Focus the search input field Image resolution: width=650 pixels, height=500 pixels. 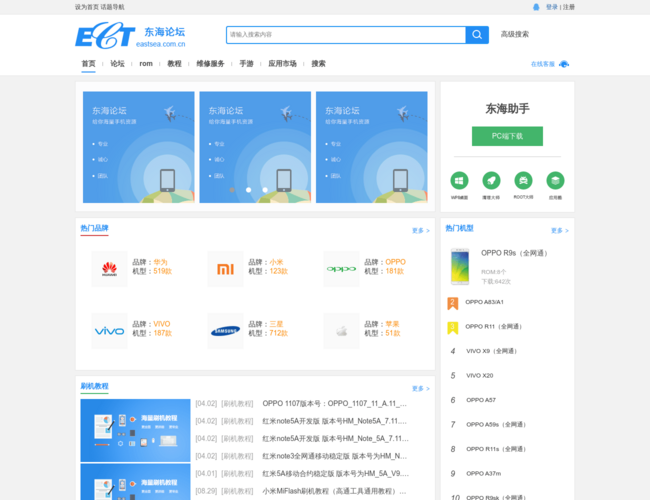346,34
